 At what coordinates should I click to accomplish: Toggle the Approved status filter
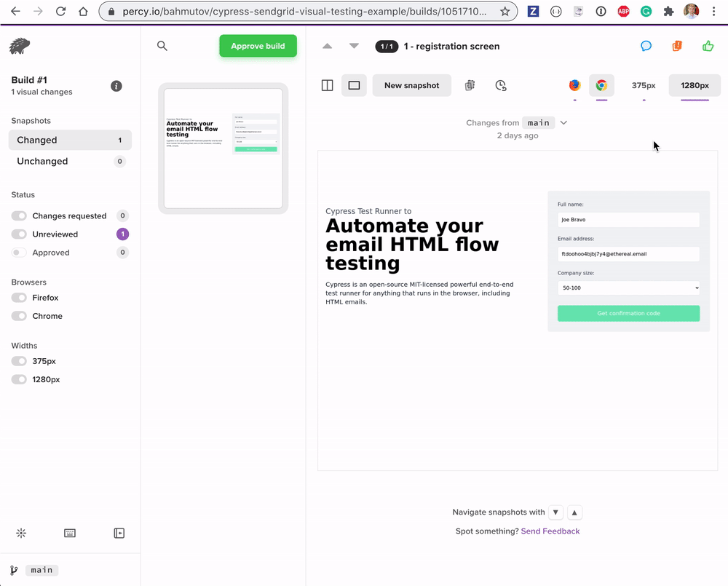[19, 253]
